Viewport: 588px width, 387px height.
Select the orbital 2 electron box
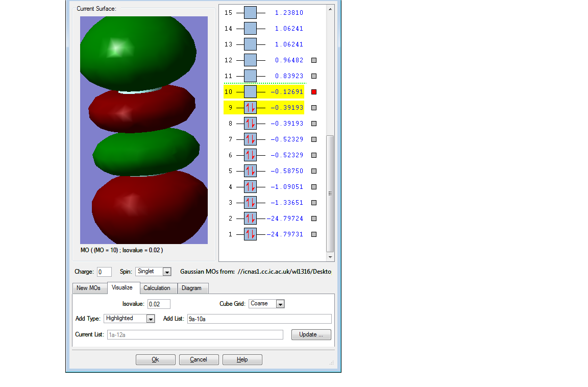[250, 218]
